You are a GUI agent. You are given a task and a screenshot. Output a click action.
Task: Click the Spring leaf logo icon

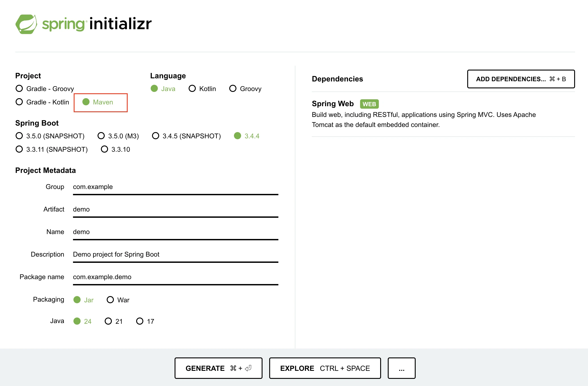tap(26, 24)
